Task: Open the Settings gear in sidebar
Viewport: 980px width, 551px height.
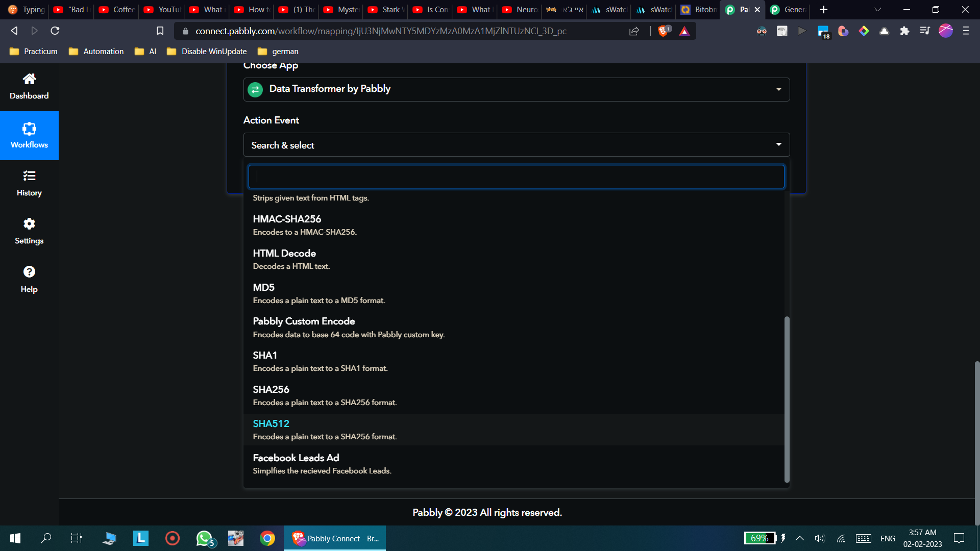Action: [x=29, y=224]
